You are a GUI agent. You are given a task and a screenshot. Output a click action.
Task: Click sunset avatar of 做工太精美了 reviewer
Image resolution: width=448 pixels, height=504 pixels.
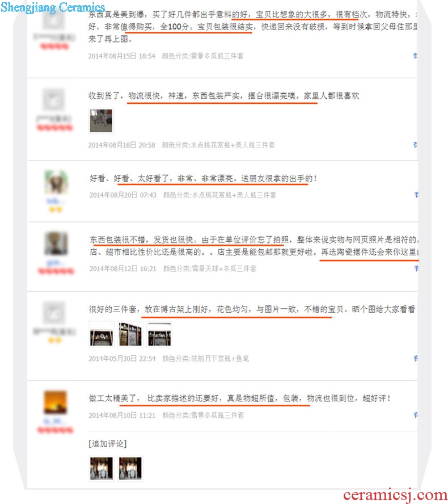pyautogui.click(x=55, y=402)
